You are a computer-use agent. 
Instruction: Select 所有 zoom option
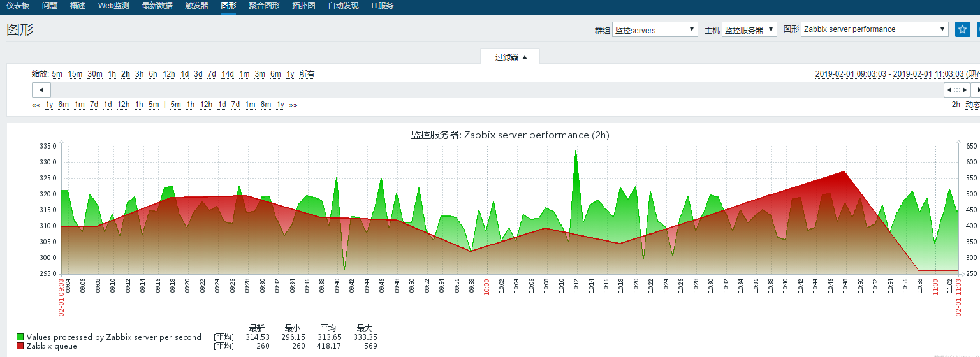(x=307, y=74)
